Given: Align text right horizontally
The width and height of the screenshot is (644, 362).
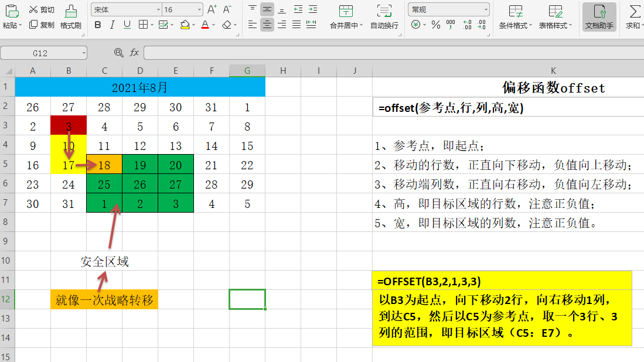Looking at the screenshot, I should 282,25.
